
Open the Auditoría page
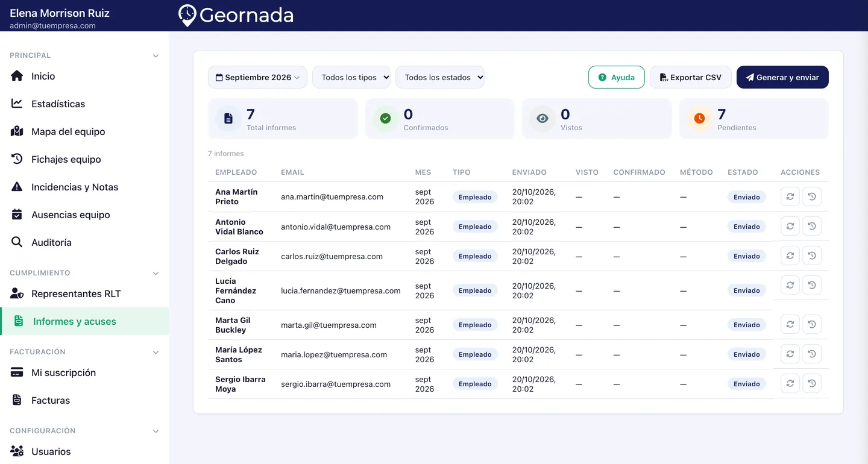[84, 242]
